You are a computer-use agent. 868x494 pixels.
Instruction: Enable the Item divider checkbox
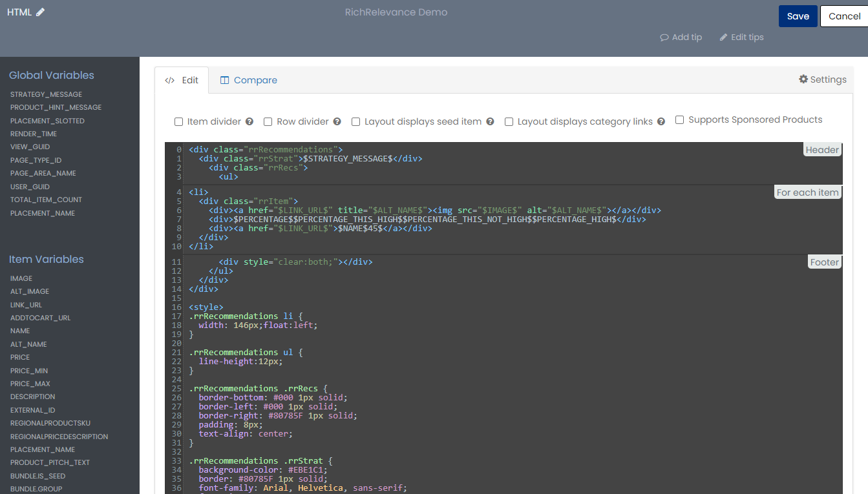pyautogui.click(x=179, y=121)
